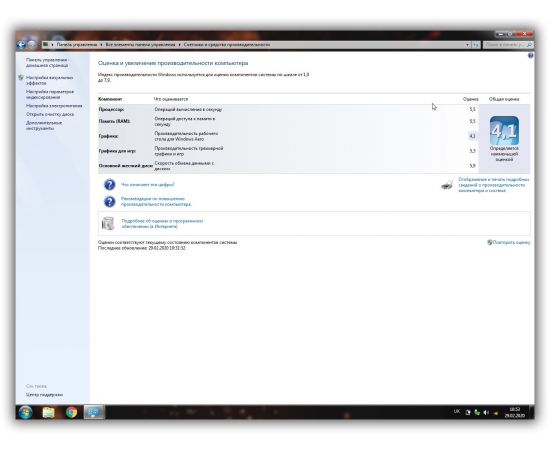Open Настройка параметров индексирования
Image resolution: width=550 pixels, height=450 pixels.
tap(50, 94)
